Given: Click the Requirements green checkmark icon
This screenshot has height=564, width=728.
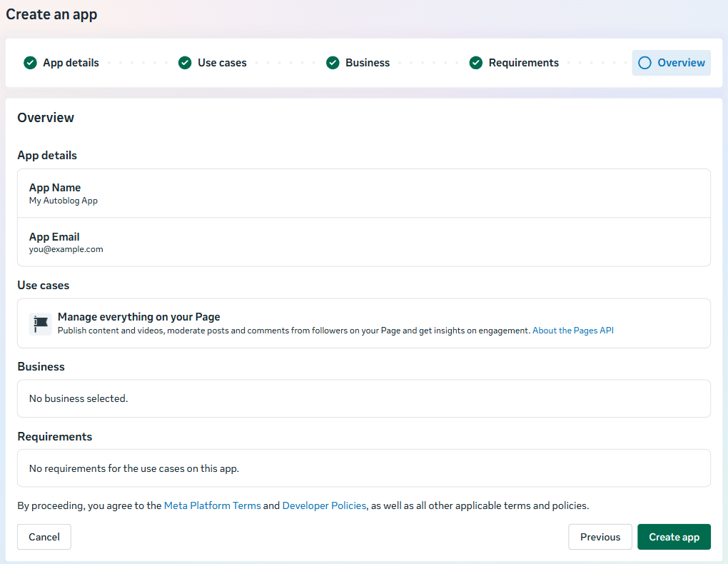Looking at the screenshot, I should (x=476, y=63).
